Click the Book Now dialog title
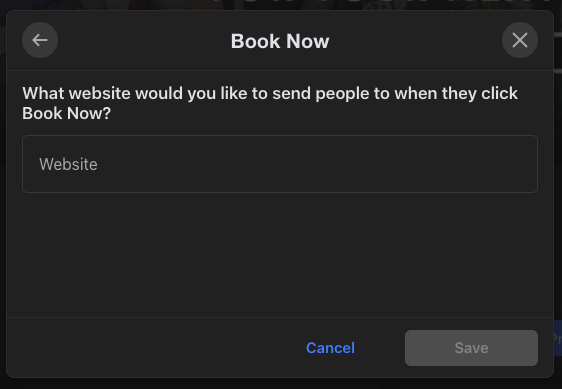 click(280, 41)
